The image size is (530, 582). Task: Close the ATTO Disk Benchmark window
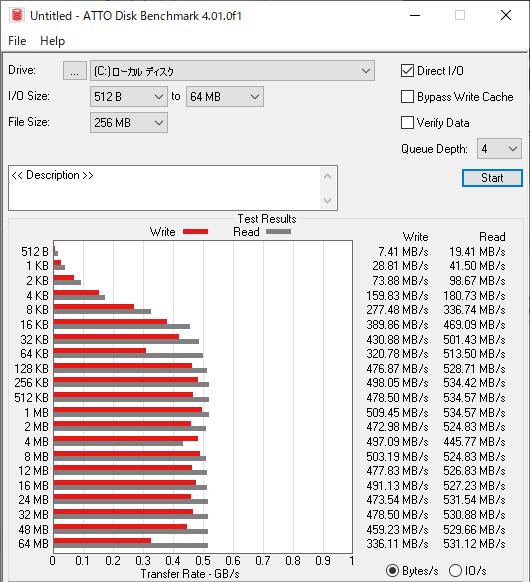point(506,16)
